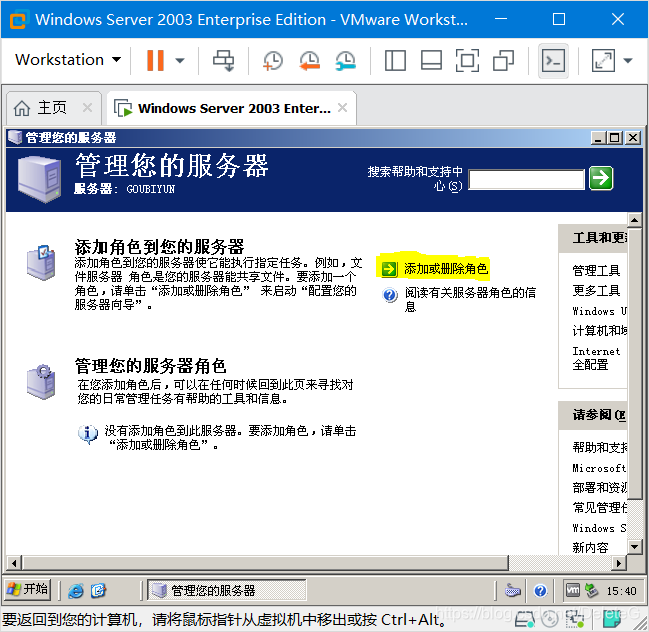Click the manage server roles gear icon
The width and height of the screenshot is (649, 632).
(x=41, y=382)
